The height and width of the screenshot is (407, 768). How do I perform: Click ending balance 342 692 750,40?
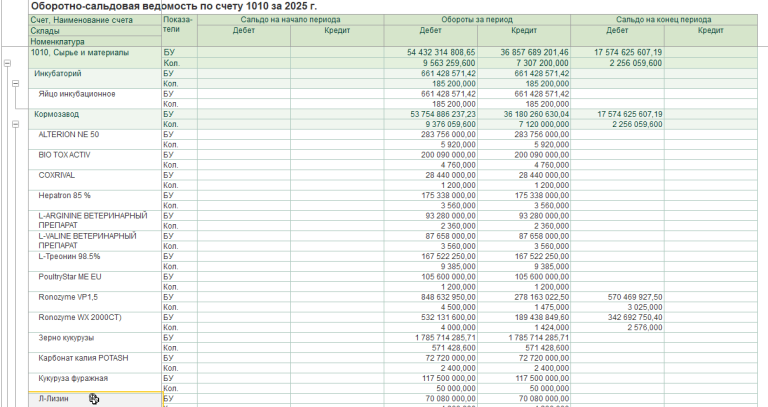click(x=635, y=317)
